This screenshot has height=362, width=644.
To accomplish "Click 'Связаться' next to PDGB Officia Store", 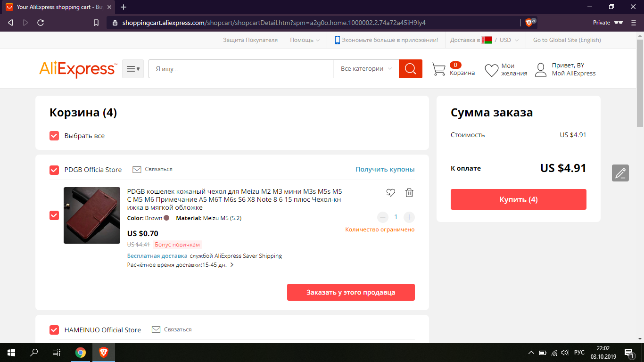I will pos(159,169).
